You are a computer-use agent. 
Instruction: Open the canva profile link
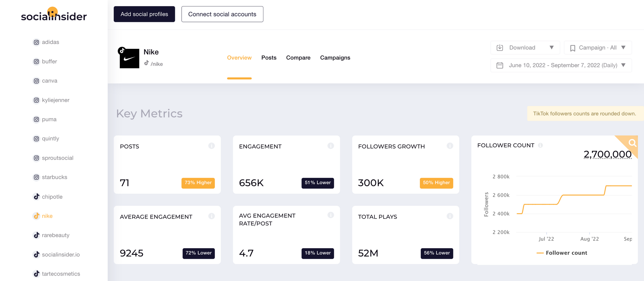pyautogui.click(x=50, y=81)
